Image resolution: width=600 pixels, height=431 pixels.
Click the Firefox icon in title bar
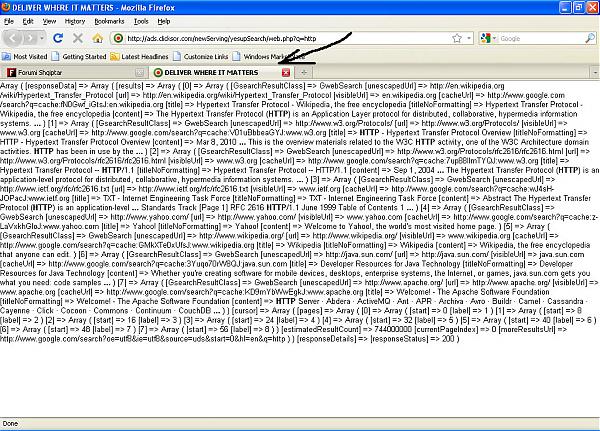click(x=5, y=7)
